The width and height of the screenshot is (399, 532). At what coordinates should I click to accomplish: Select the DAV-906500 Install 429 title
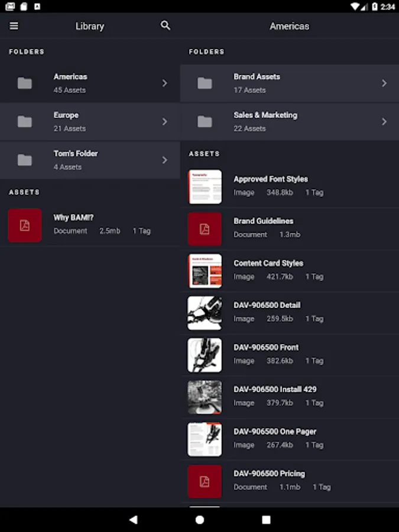[275, 389]
